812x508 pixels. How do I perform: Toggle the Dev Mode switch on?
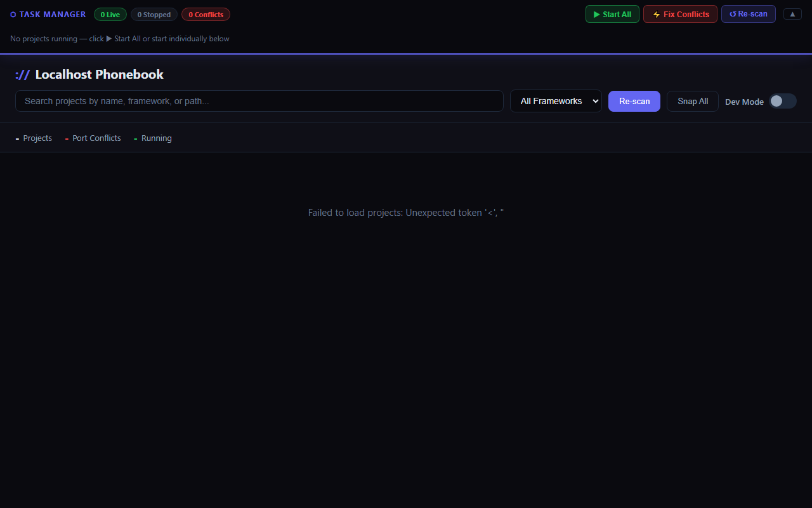point(782,101)
